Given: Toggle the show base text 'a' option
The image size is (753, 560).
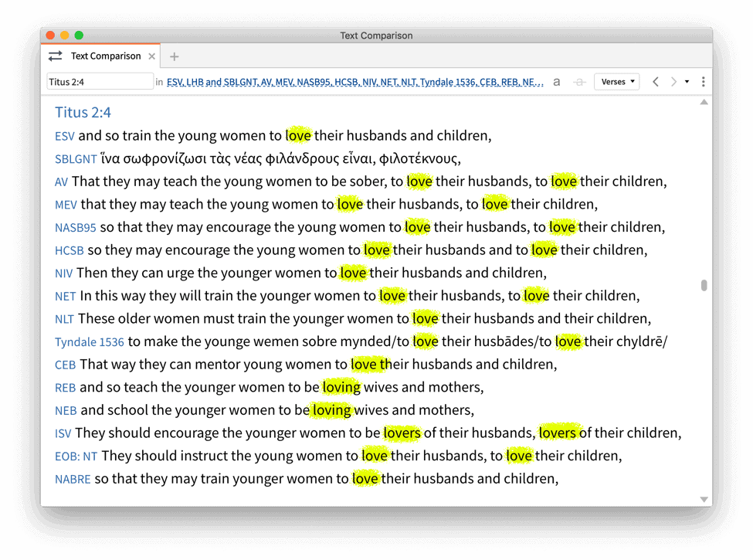Looking at the screenshot, I should (556, 82).
